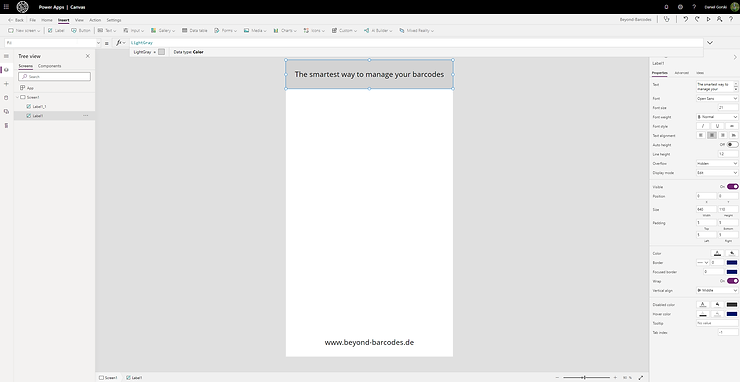740x382 pixels.
Task: Open the Font weight dropdown
Action: coord(717,117)
